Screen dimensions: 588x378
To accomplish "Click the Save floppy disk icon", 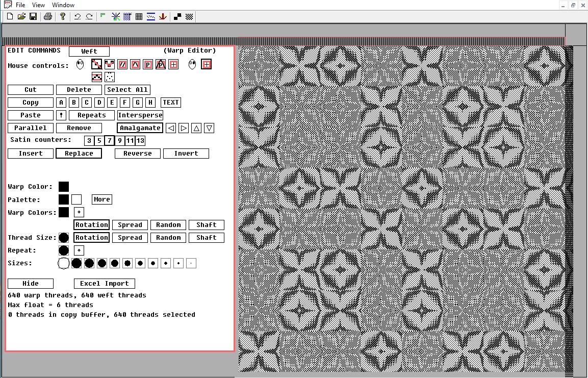I will (x=33, y=16).
